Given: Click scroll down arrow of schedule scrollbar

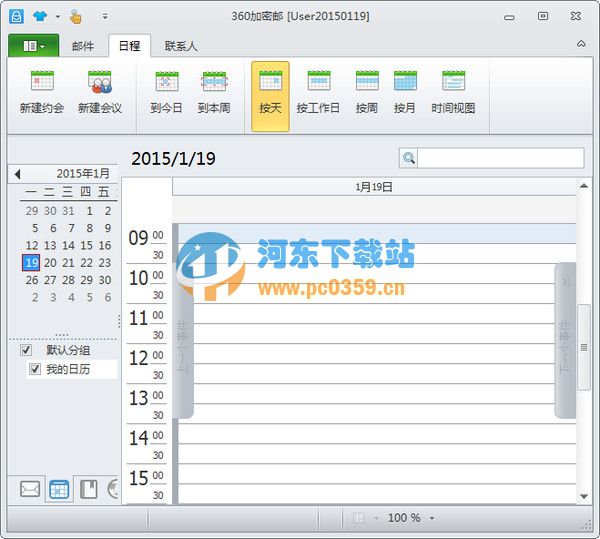Looking at the screenshot, I should coord(584,497).
